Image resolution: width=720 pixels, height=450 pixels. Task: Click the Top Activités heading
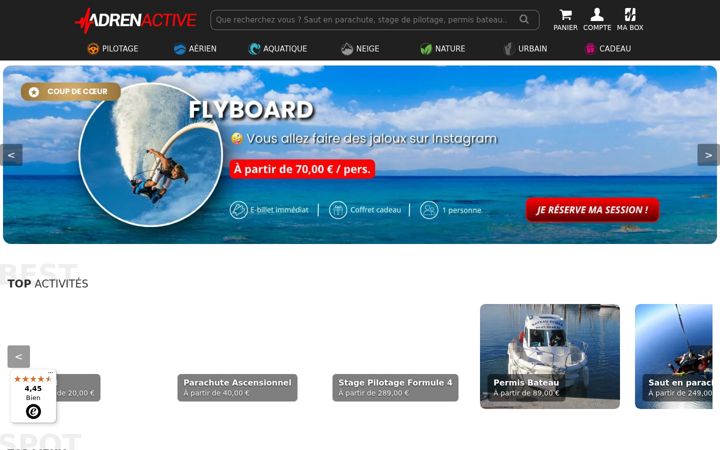(x=48, y=284)
